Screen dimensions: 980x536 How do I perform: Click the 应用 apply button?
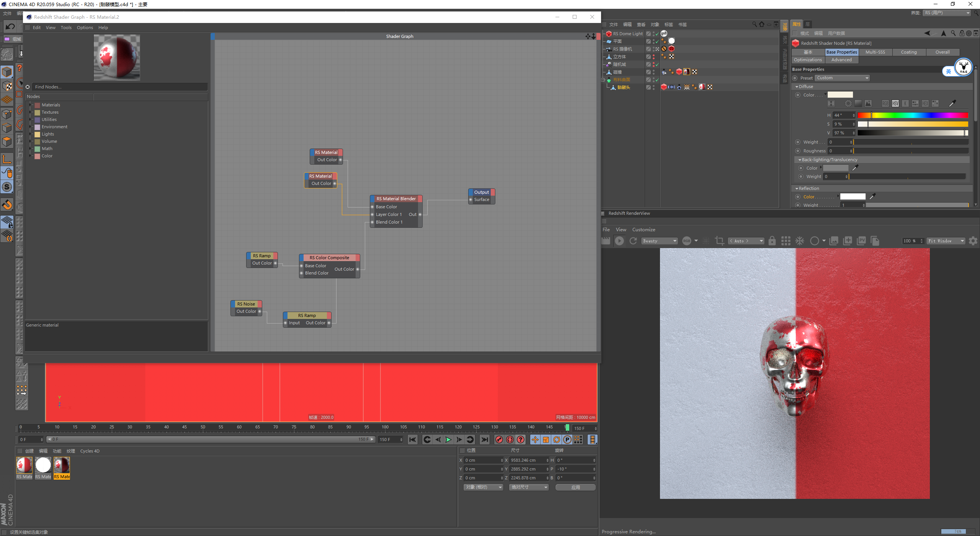(575, 487)
